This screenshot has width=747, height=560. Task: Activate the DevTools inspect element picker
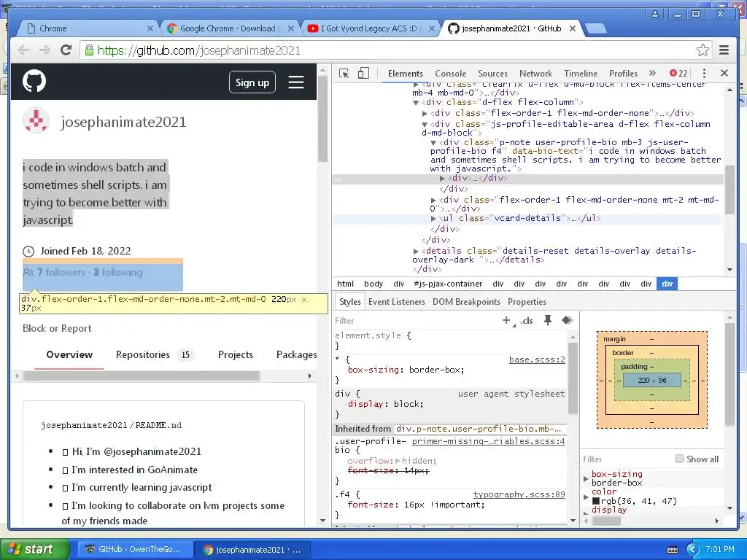pos(344,74)
